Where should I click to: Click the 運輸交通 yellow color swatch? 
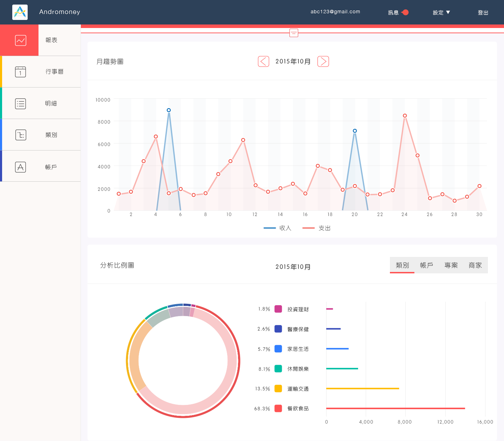(278, 388)
